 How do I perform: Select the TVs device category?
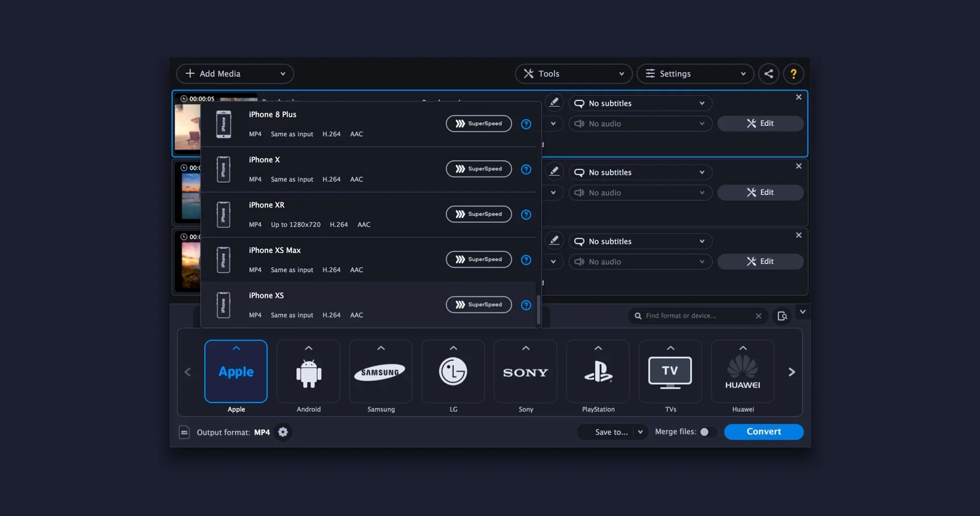tap(670, 371)
